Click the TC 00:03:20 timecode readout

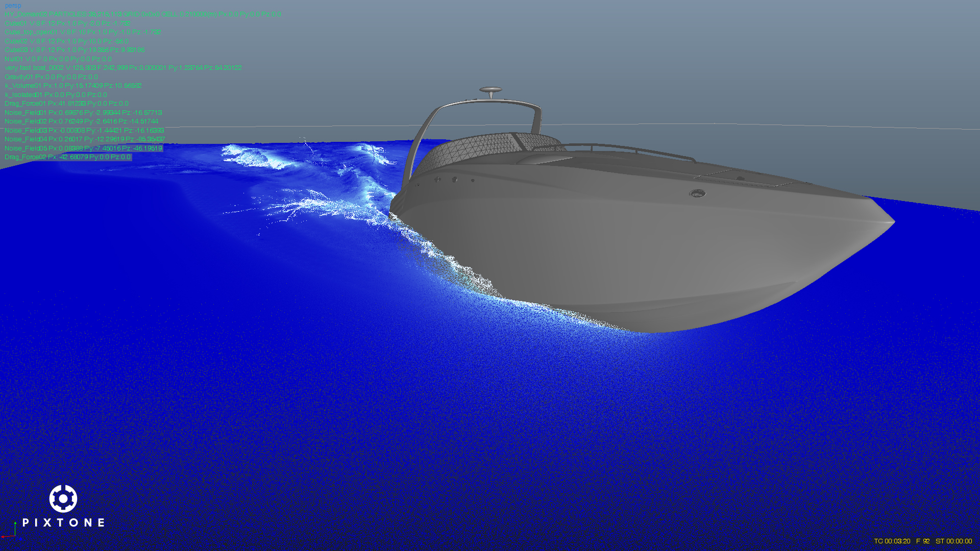click(892, 541)
